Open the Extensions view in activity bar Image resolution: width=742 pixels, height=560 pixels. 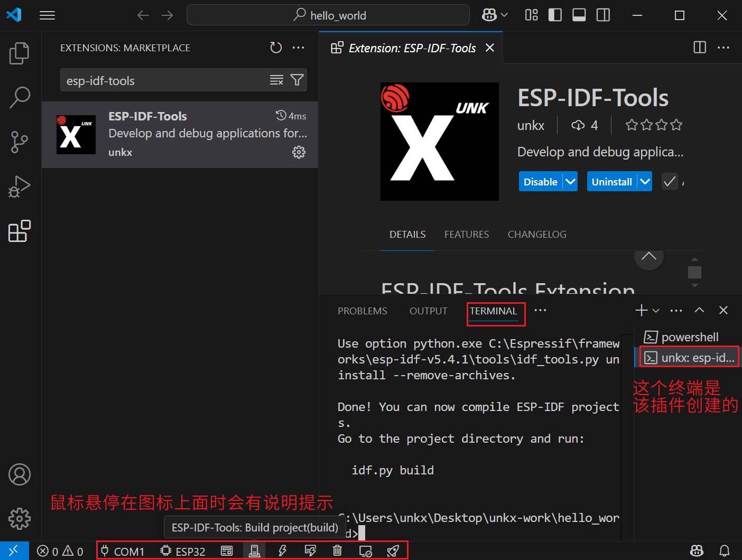click(20, 231)
